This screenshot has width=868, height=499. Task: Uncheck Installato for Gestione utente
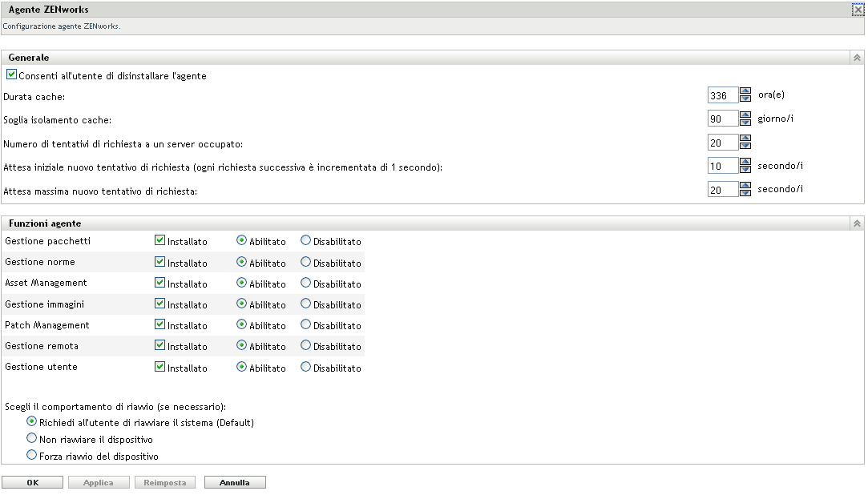point(160,366)
